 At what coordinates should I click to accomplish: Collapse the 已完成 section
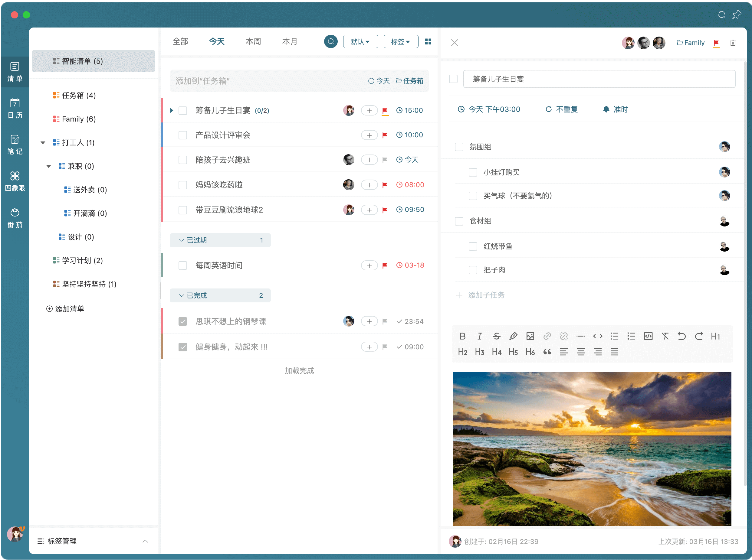[182, 295]
